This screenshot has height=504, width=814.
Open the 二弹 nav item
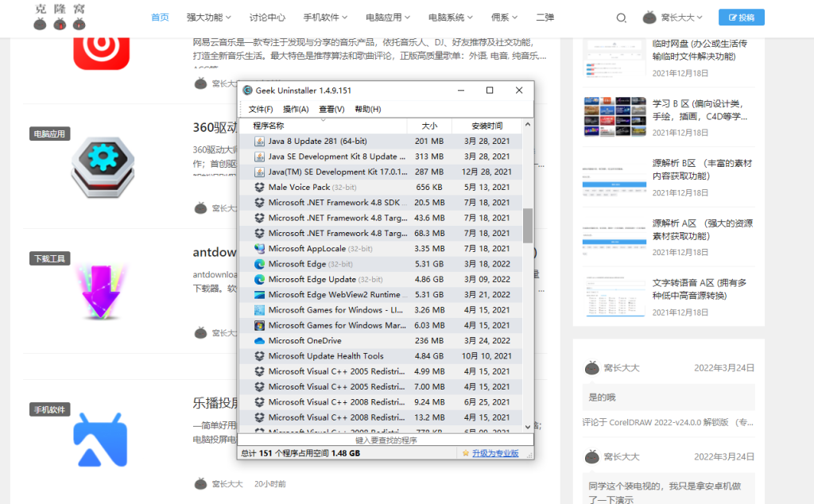tap(545, 17)
